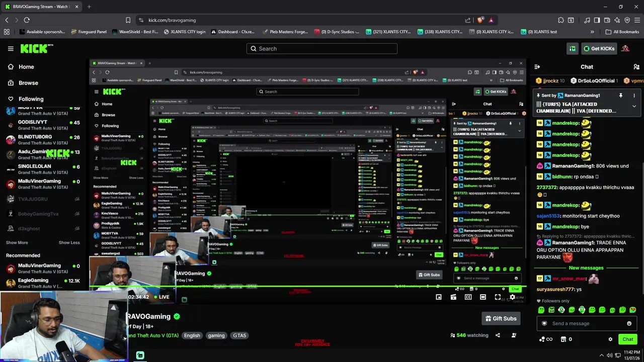The height and width of the screenshot is (362, 644).
Task: Open the SINGLELOLAN channel in the sidebar
Action: point(44,169)
